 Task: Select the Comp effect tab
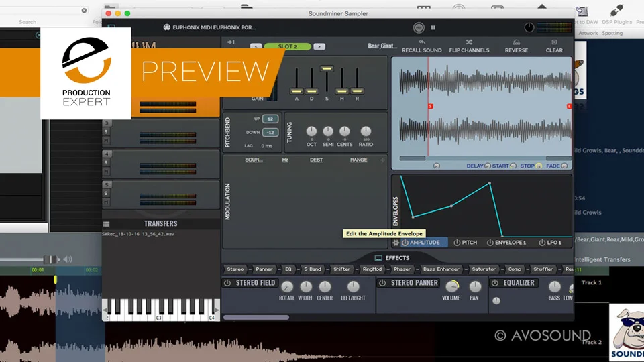tap(515, 269)
